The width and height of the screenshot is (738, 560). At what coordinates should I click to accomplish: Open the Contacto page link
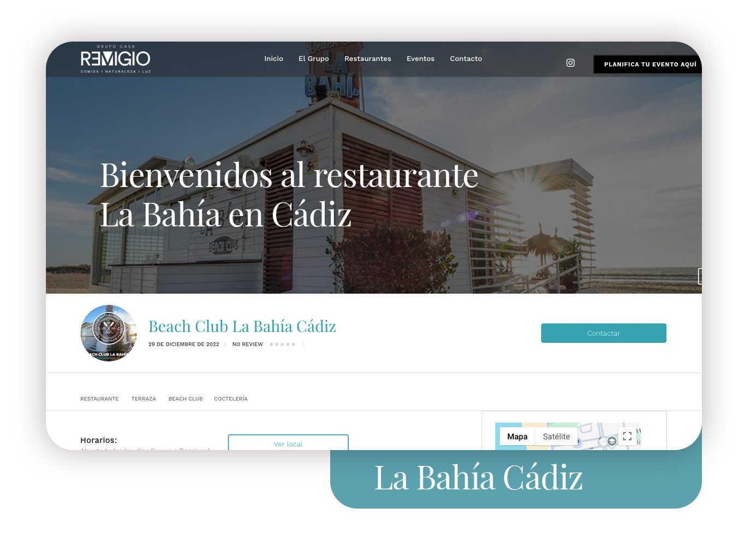(x=466, y=59)
